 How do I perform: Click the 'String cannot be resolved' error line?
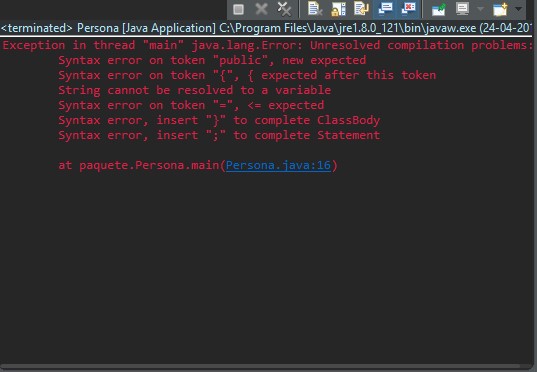(x=195, y=90)
